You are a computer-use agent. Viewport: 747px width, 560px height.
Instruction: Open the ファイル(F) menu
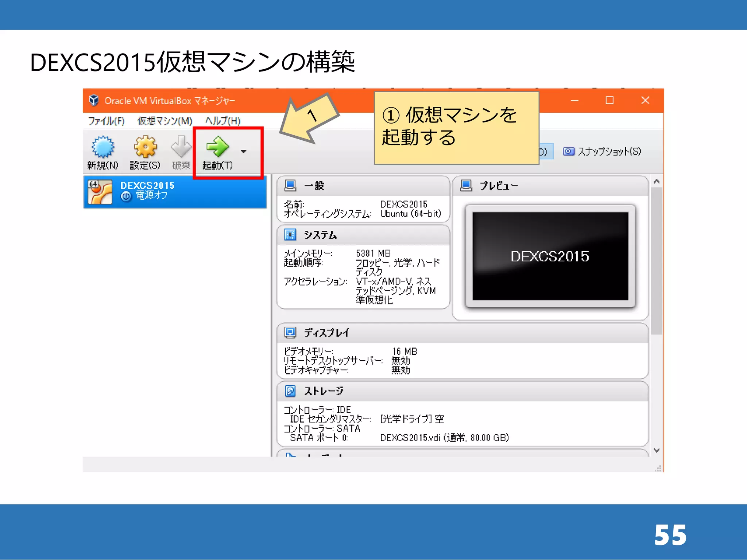click(x=106, y=121)
